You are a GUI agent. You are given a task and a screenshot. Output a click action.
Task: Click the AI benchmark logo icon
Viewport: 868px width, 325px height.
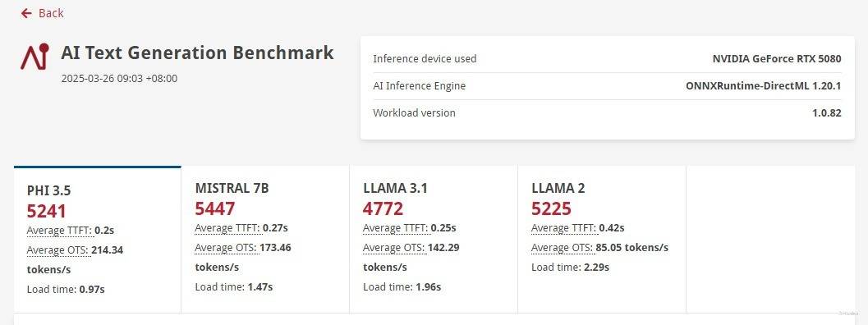coord(34,57)
